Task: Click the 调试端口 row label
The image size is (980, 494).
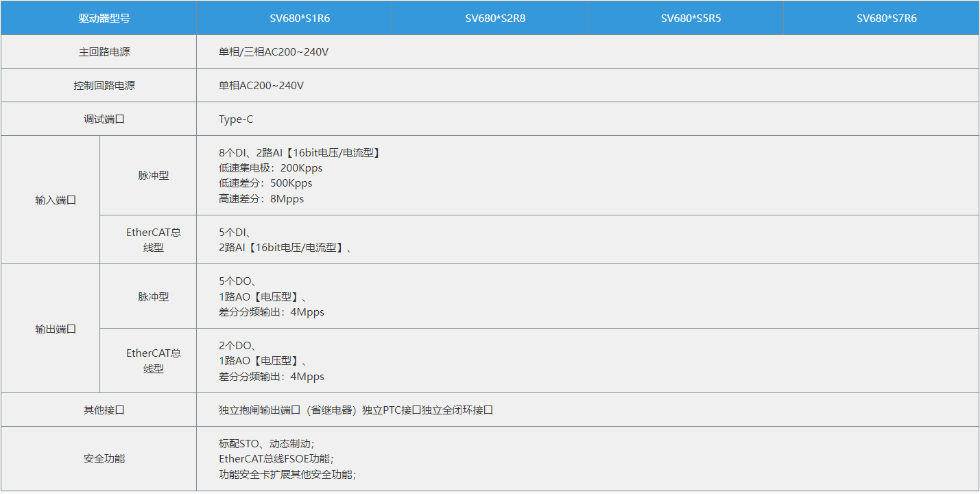Action: coord(104,119)
